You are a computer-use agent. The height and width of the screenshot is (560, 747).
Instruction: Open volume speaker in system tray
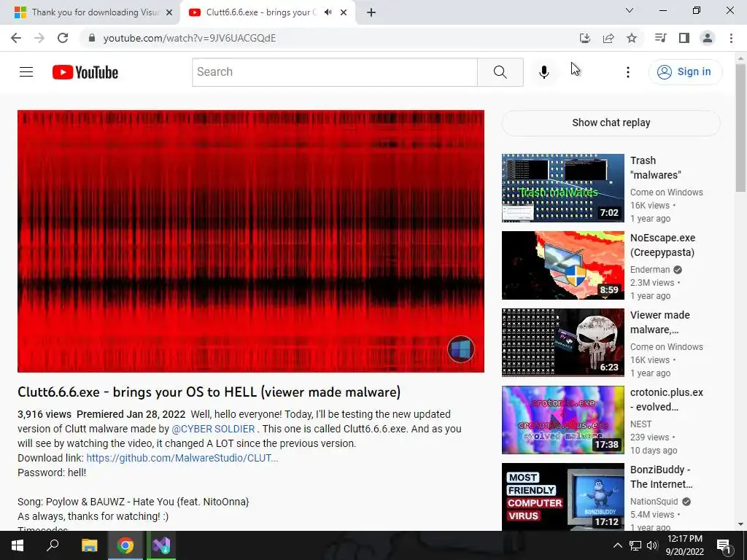tap(652, 545)
